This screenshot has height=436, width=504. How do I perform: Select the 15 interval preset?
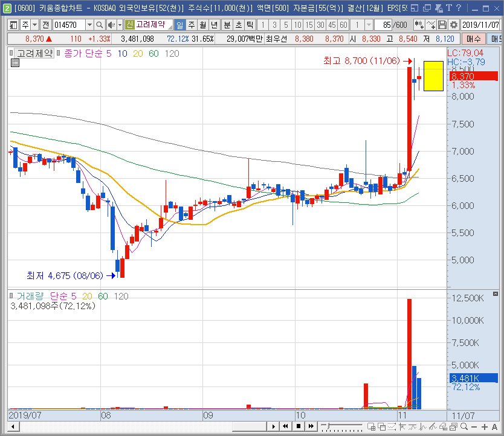click(x=309, y=25)
